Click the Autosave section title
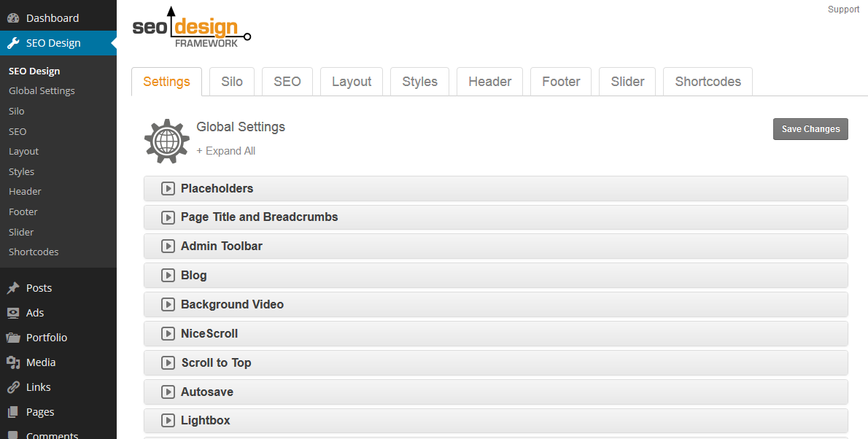The height and width of the screenshot is (439, 868). pyautogui.click(x=207, y=392)
